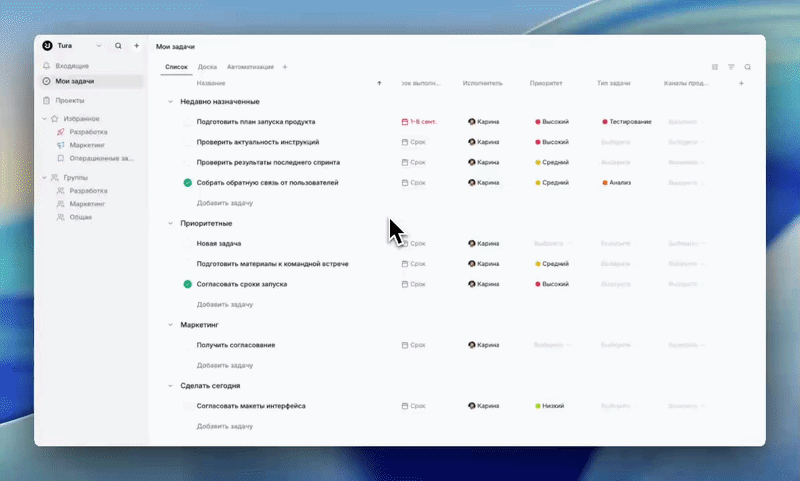
Task: Click the Тип задачи column header
Action: (x=614, y=83)
